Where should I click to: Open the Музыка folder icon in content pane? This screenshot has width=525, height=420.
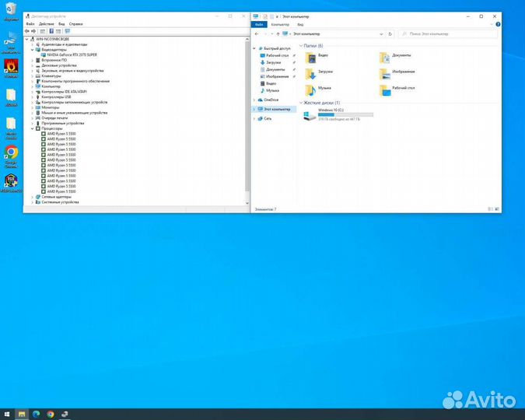click(x=310, y=90)
